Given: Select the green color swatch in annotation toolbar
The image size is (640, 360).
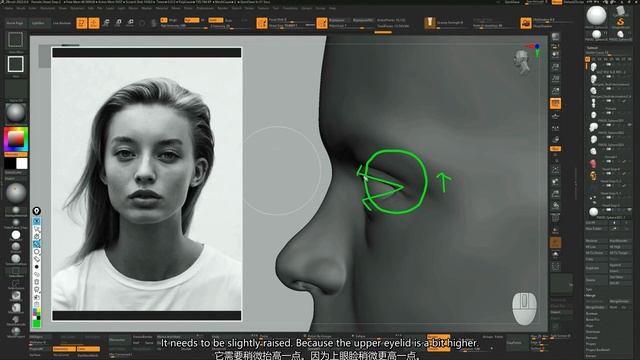Looking at the screenshot, I should 36,324.
